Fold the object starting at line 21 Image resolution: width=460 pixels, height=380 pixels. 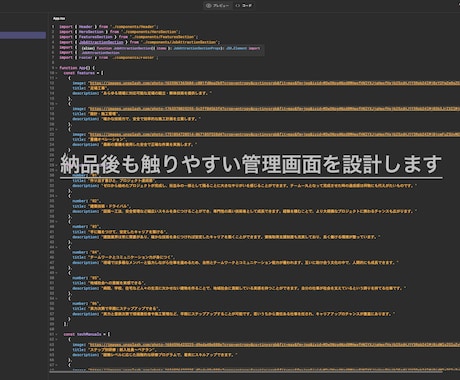tap(56, 129)
